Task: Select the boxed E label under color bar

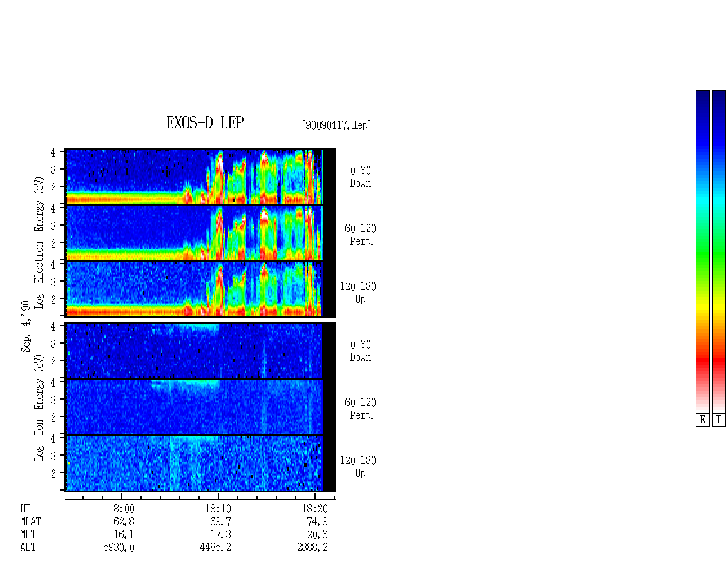Action: pos(702,420)
